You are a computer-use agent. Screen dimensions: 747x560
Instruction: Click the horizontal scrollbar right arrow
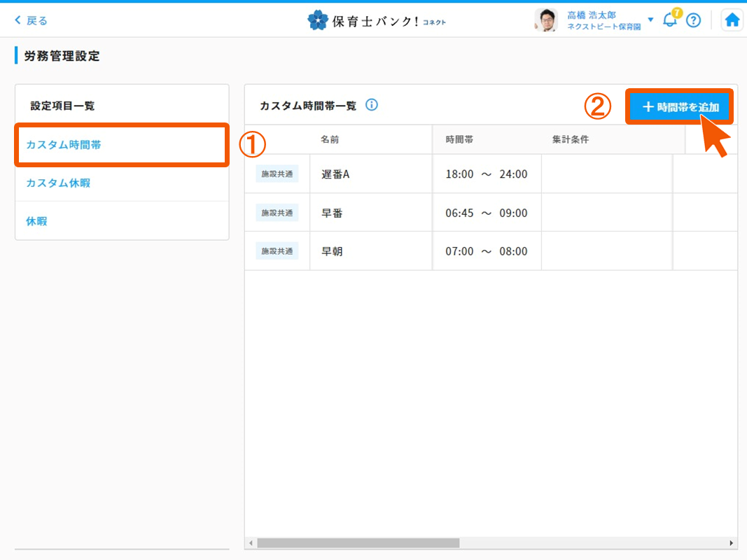point(732,543)
